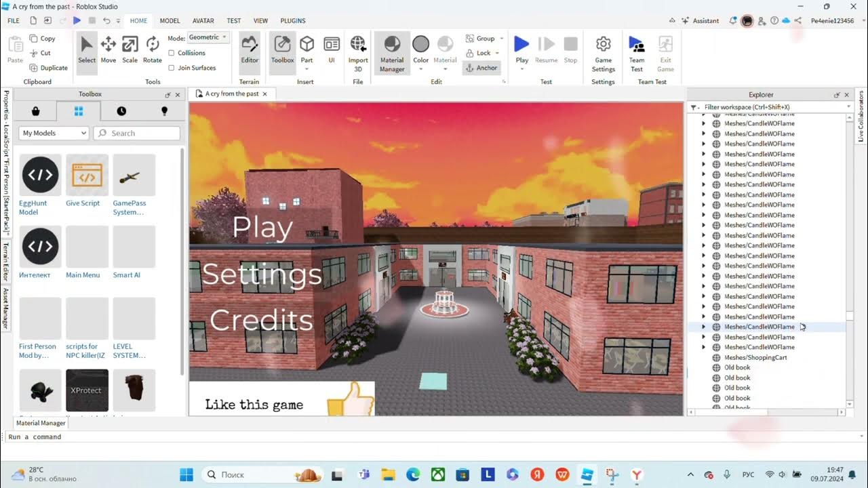
Task: Switch to the MODEL tab
Action: 170,21
